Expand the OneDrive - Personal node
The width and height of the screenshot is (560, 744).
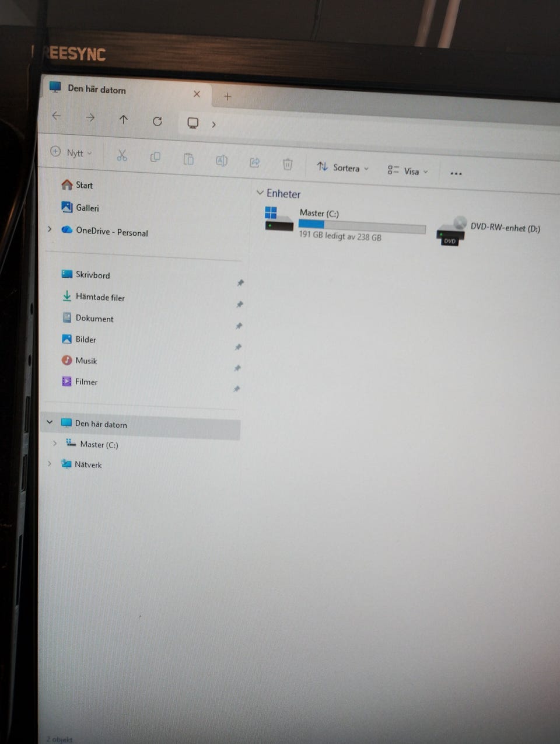point(50,229)
